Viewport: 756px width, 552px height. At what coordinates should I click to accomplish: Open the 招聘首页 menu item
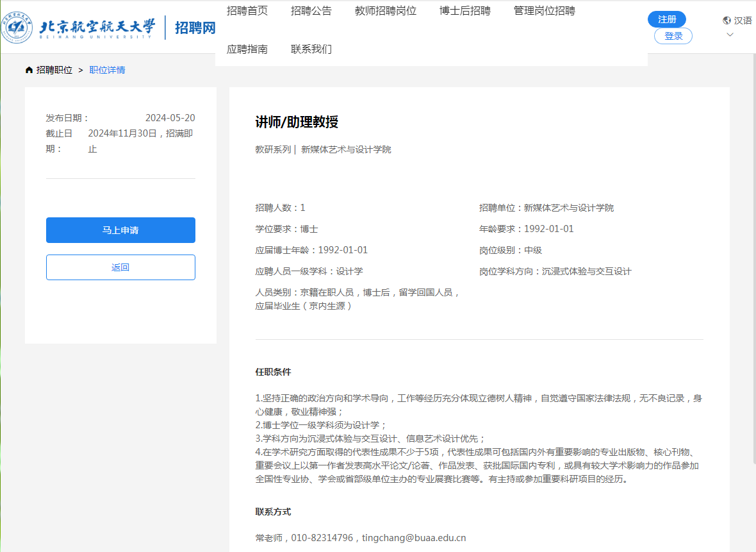[247, 10]
